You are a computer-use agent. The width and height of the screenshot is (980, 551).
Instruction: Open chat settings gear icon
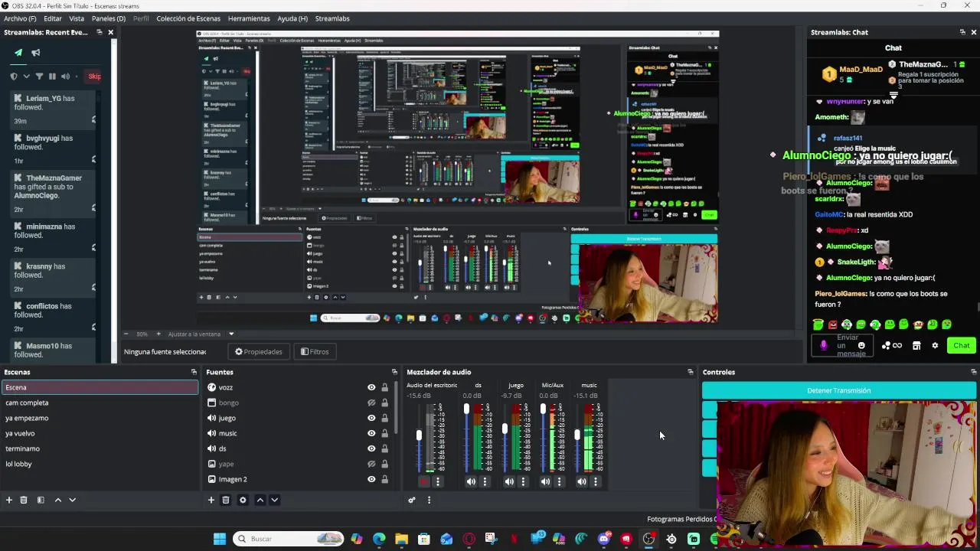935,345
